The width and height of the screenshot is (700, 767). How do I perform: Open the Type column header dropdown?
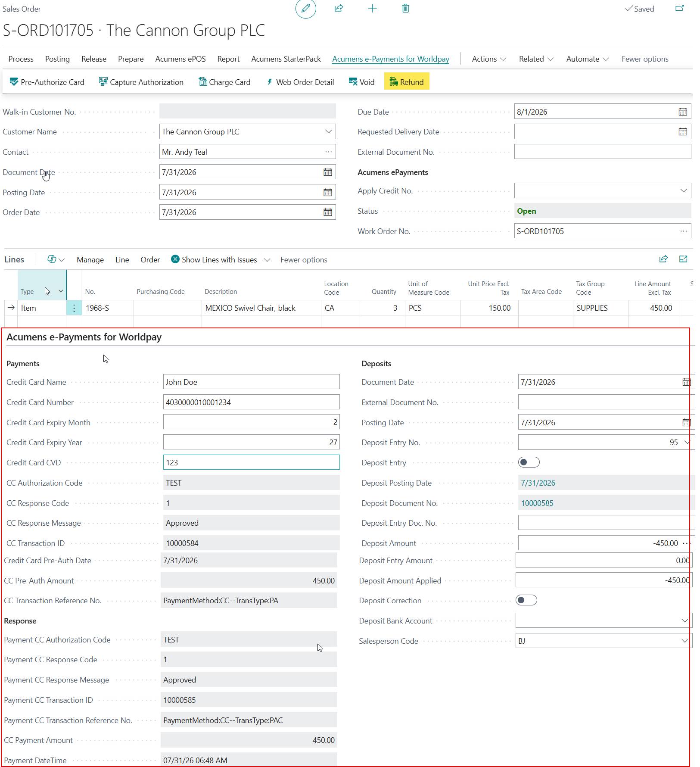pos(61,291)
